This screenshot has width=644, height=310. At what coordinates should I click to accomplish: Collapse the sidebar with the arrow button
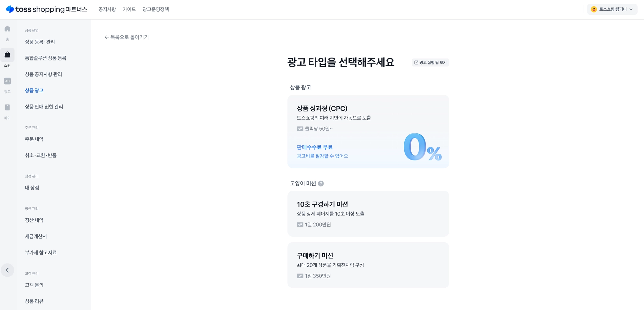point(7,270)
